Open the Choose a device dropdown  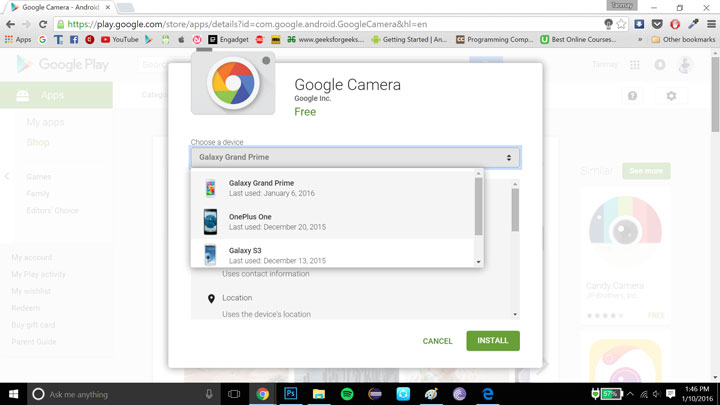(x=355, y=157)
